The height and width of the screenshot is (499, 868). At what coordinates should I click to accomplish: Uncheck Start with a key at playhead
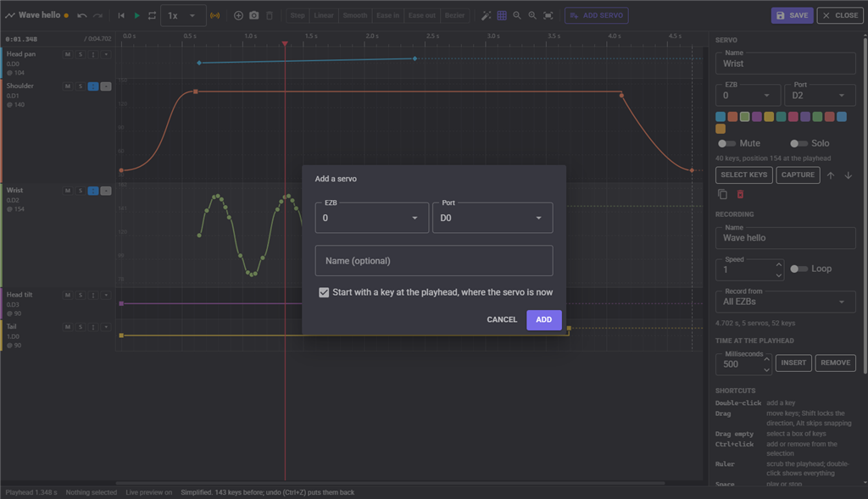(324, 292)
